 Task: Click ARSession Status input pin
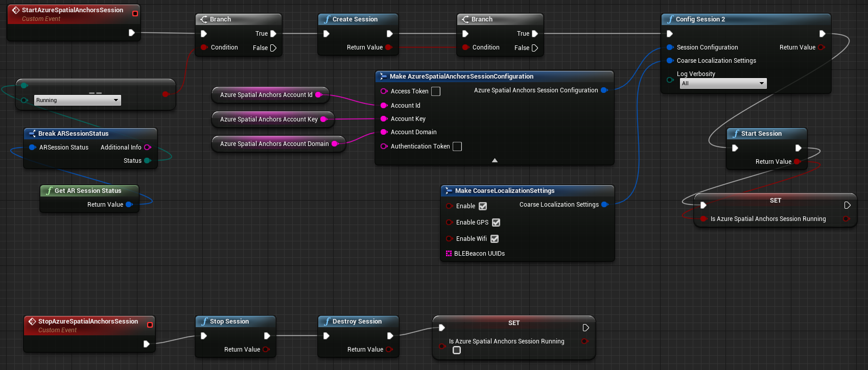click(x=32, y=147)
